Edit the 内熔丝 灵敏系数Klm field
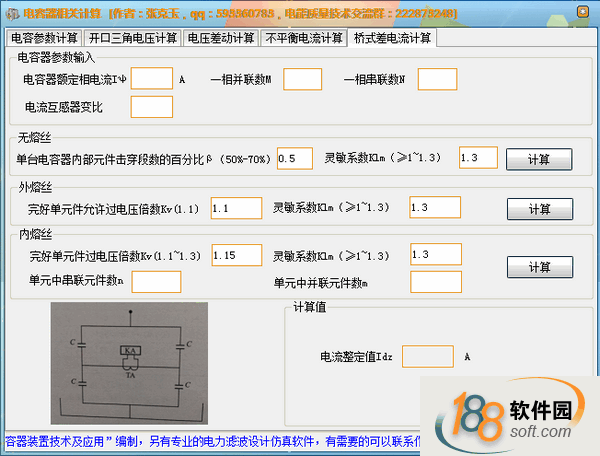This screenshot has height=456, width=600. 436,254
